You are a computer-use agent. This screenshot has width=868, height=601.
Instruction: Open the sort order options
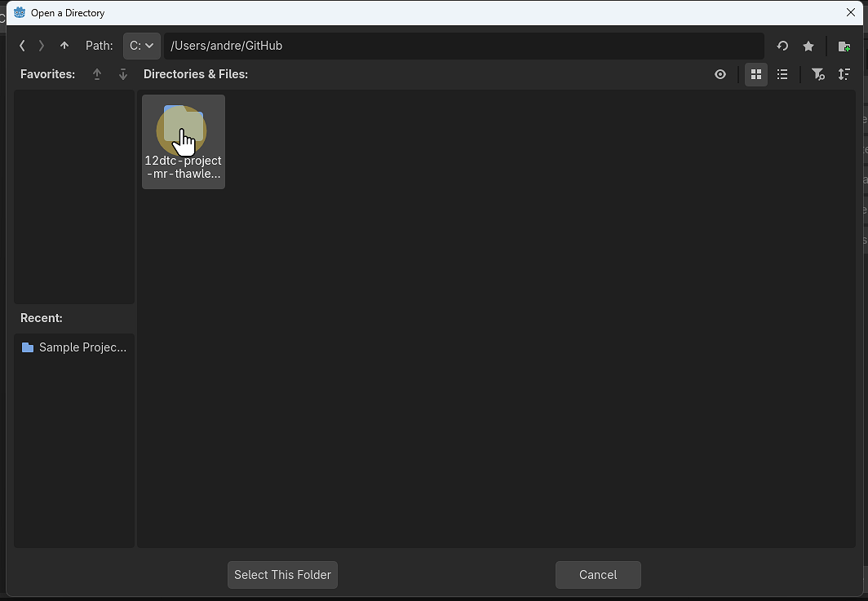pos(845,74)
